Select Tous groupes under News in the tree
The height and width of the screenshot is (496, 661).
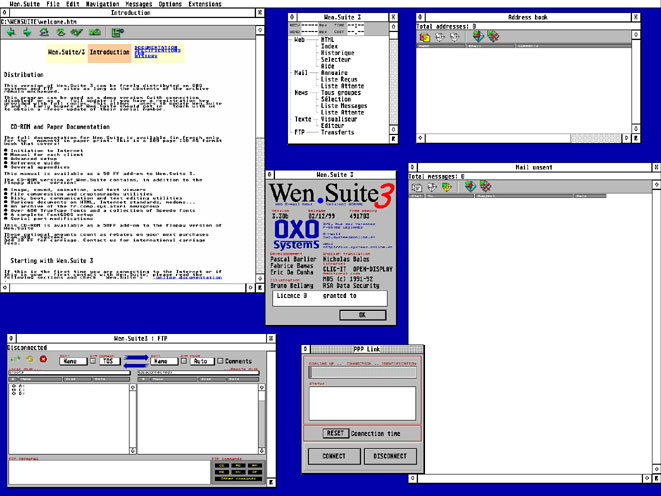tap(341, 92)
